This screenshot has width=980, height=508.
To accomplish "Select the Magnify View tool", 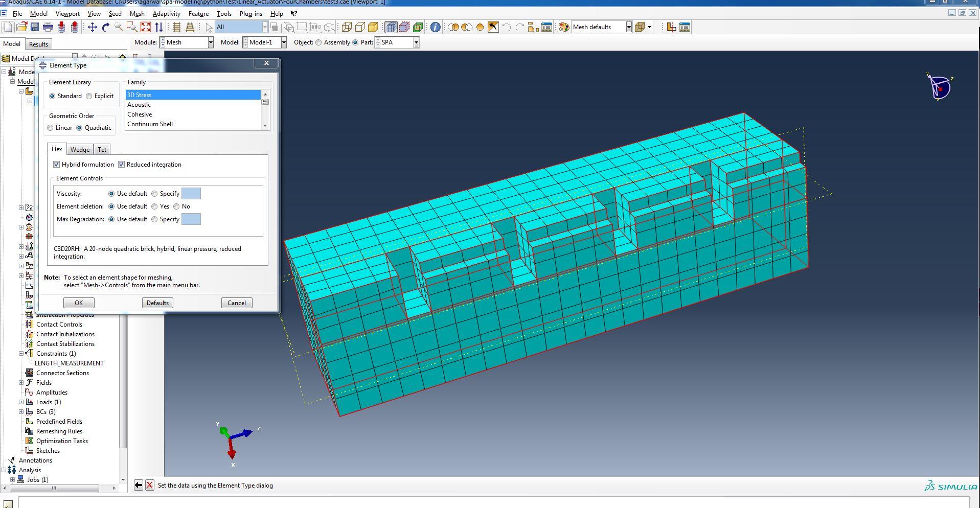I will (119, 27).
